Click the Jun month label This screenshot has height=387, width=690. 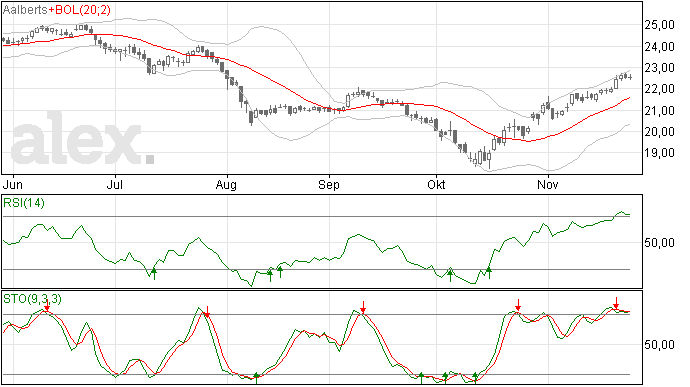tap(12, 184)
